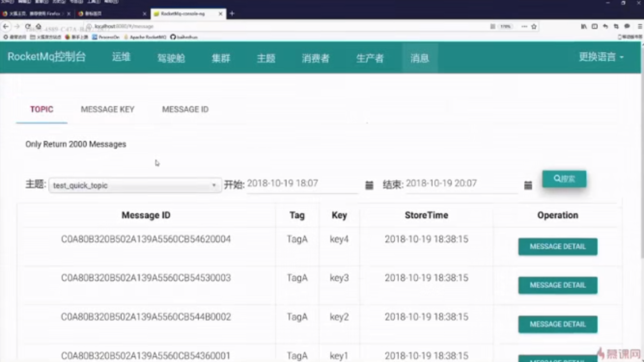Click the screenshot crop toolbar icon
This screenshot has width=644, height=362.
[616, 27]
